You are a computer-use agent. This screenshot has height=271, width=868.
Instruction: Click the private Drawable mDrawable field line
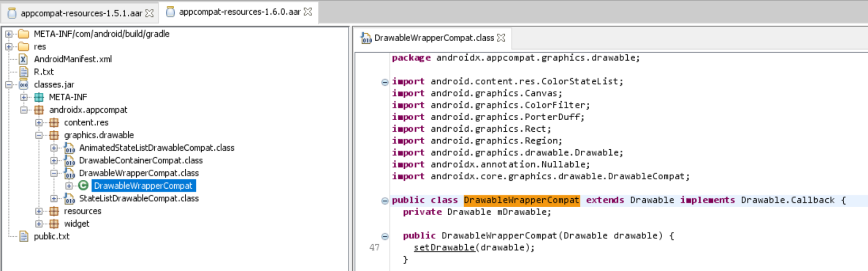477,212
